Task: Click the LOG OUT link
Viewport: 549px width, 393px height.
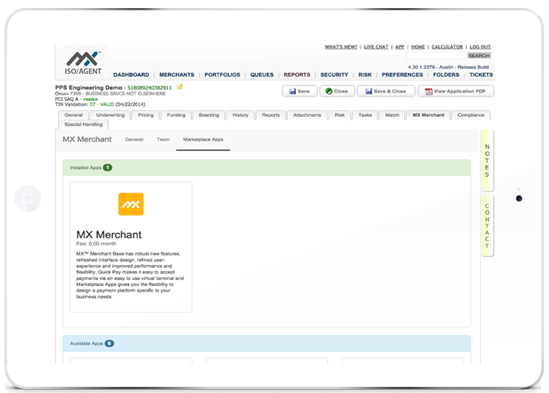Action: coord(480,47)
